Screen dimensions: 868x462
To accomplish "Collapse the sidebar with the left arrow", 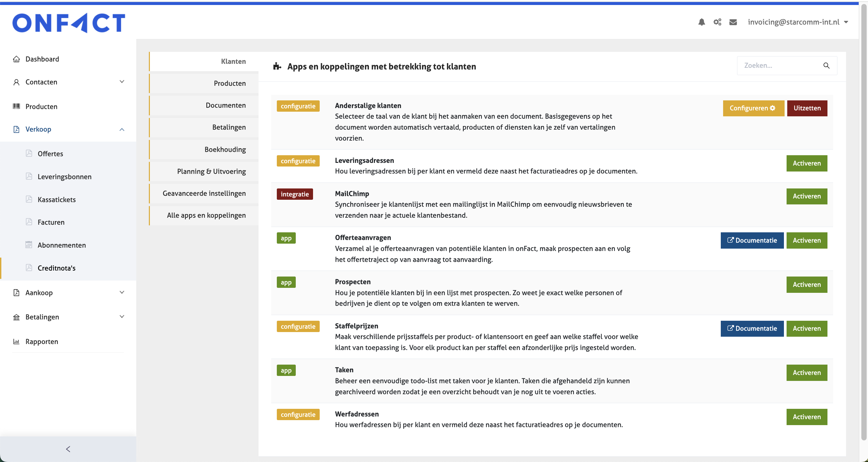I will [68, 449].
